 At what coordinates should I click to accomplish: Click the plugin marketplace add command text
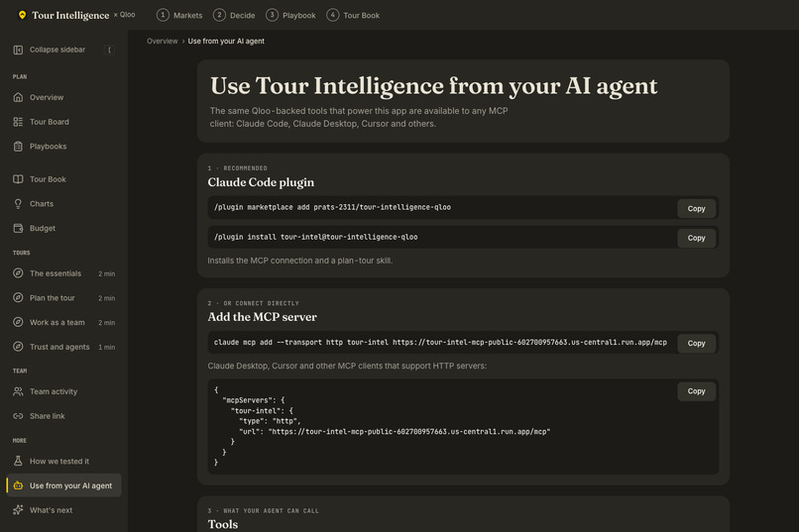point(332,207)
